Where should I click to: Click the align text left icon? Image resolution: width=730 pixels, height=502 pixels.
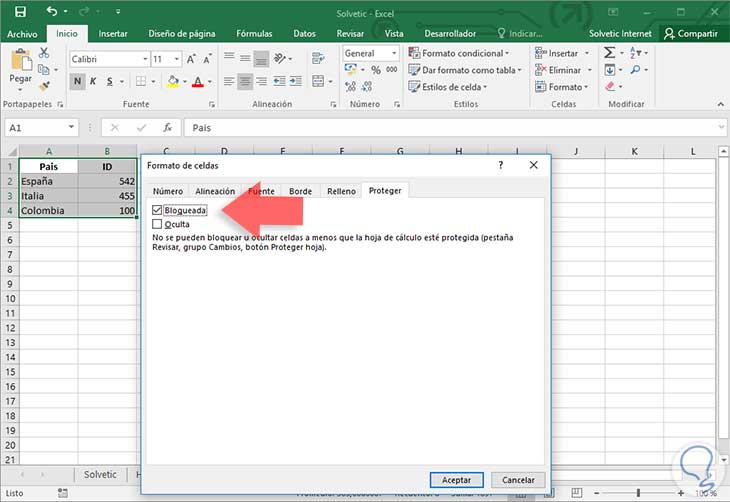(228, 81)
